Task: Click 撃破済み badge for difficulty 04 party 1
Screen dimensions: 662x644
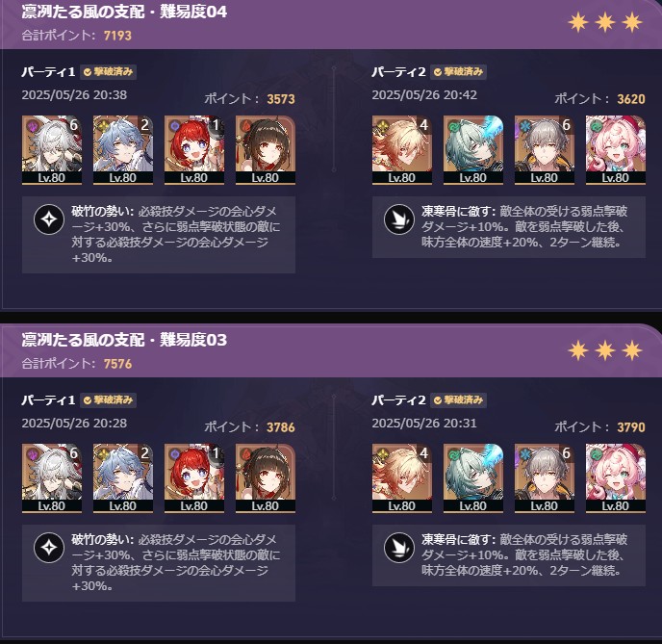Action: click(x=108, y=72)
